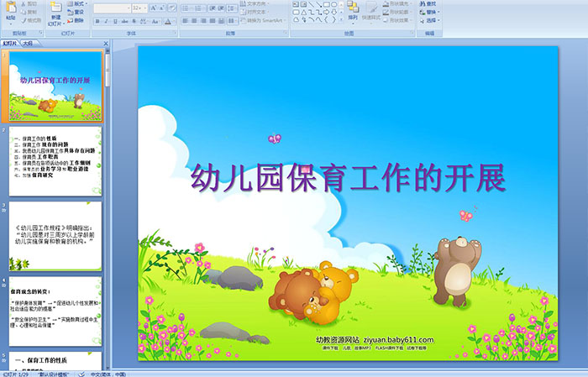Select the right arrow shape in gallery
This screenshot has width=588, height=377.
[327, 12]
